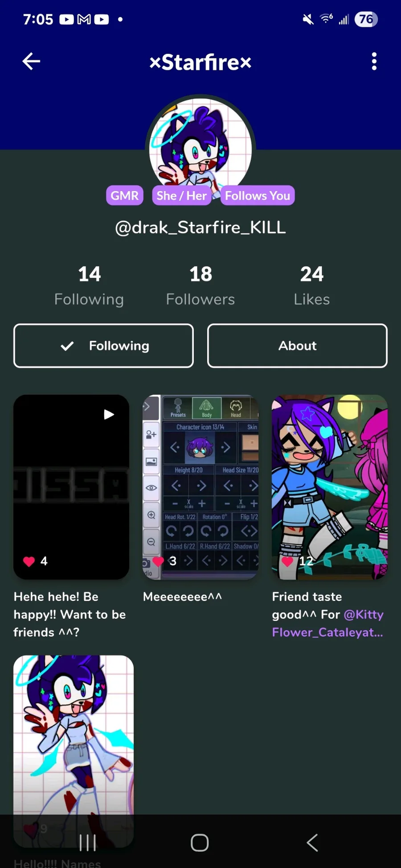View the 18 Followers list
Viewport: 401px width, 868px height.
tap(200, 285)
